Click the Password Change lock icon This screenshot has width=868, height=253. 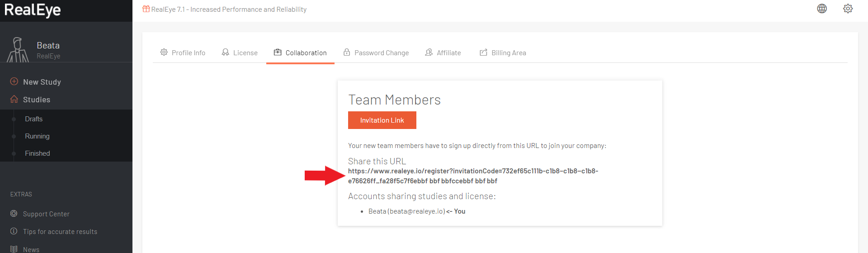(347, 53)
